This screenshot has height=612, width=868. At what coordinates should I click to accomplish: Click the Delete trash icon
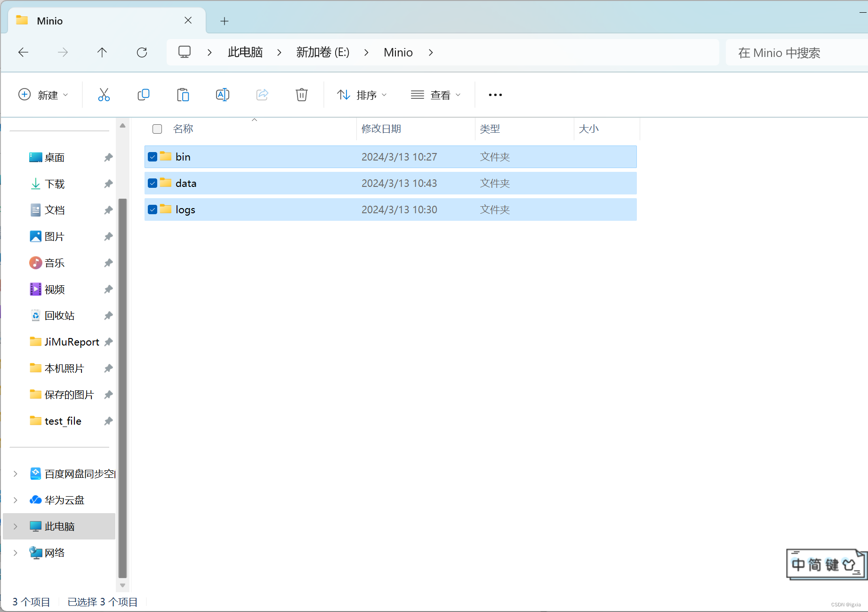point(302,95)
